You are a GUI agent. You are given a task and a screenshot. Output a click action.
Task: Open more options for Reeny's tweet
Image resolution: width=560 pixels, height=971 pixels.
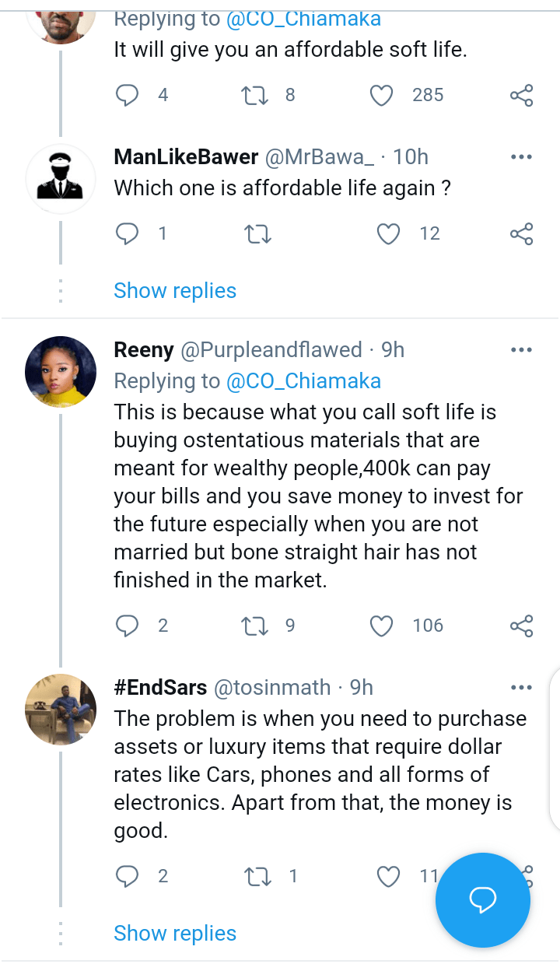click(x=521, y=350)
